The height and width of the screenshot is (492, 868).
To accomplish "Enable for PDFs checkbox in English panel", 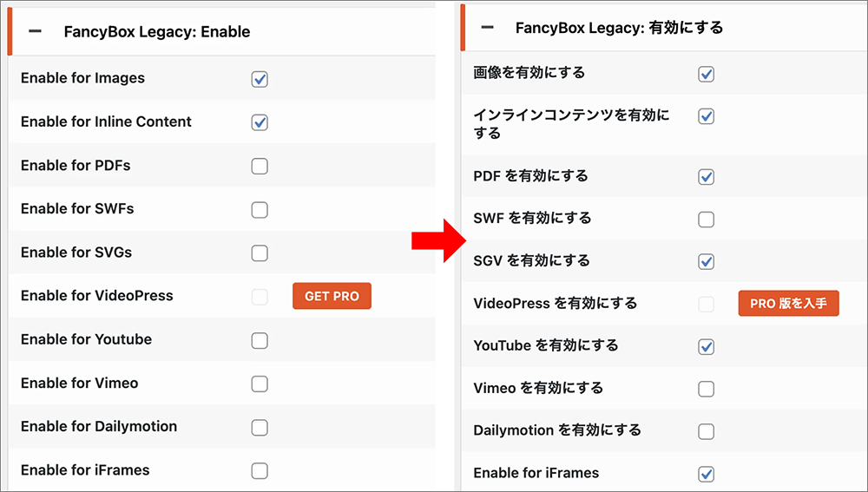I will pos(260,166).
